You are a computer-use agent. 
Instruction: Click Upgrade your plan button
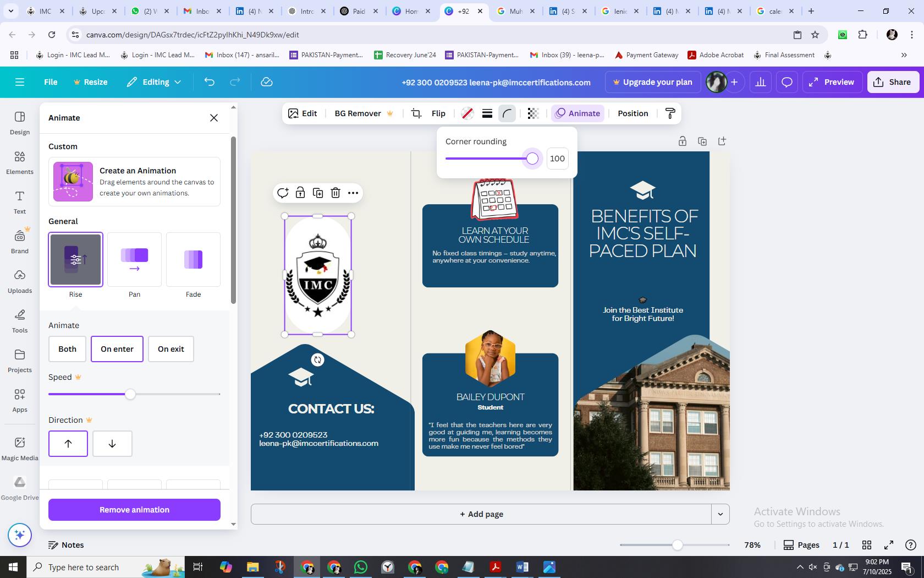tap(653, 82)
